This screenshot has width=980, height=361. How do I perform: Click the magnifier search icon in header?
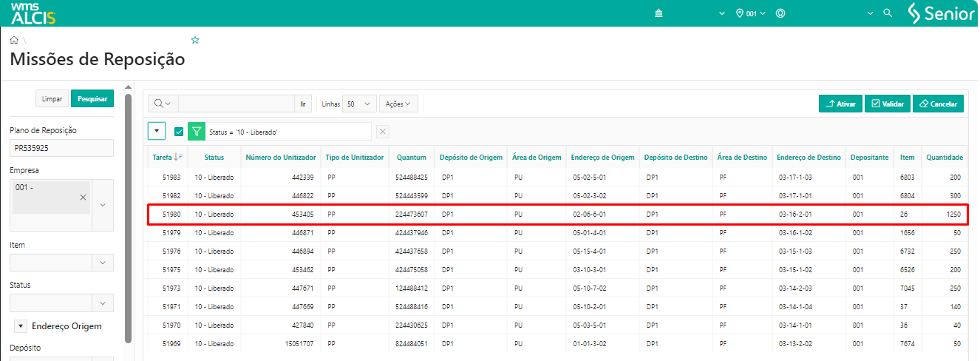pyautogui.click(x=888, y=13)
